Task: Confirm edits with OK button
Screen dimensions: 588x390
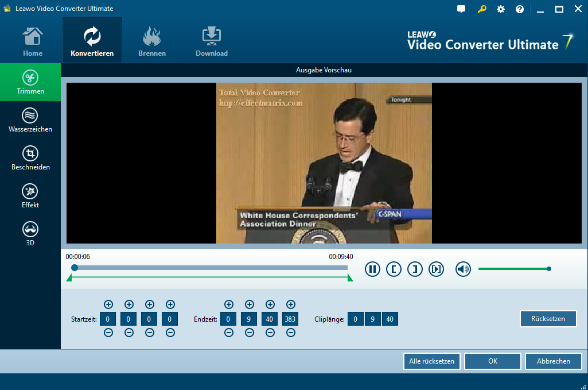Action: 492,361
